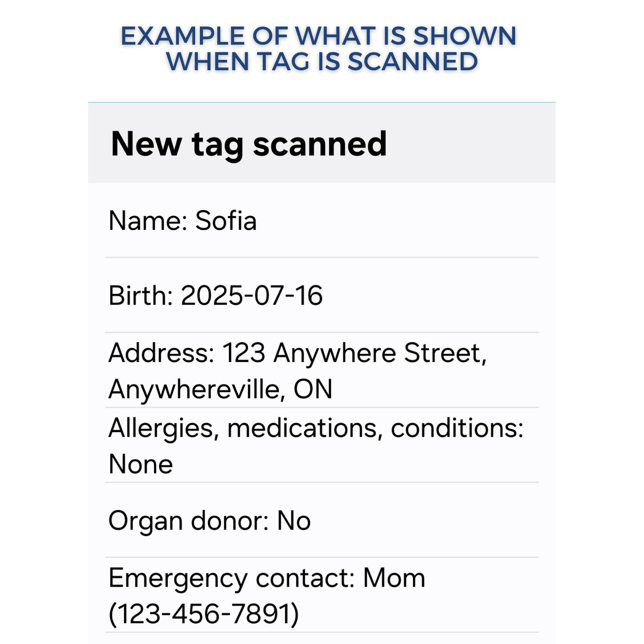Tap the Emergency contact: Mom entry
Screen dimensions: 644x644
click(267, 579)
